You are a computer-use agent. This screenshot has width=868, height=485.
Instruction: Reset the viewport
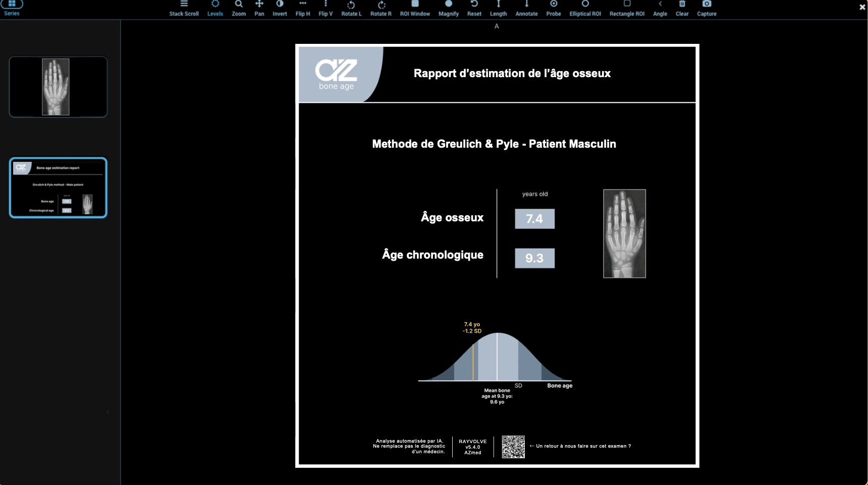click(474, 9)
